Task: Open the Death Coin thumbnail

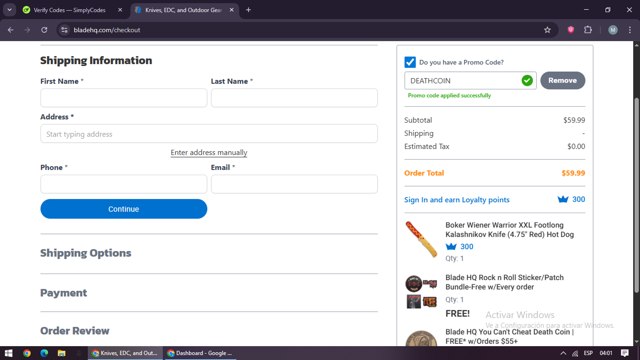Action: 421,338
